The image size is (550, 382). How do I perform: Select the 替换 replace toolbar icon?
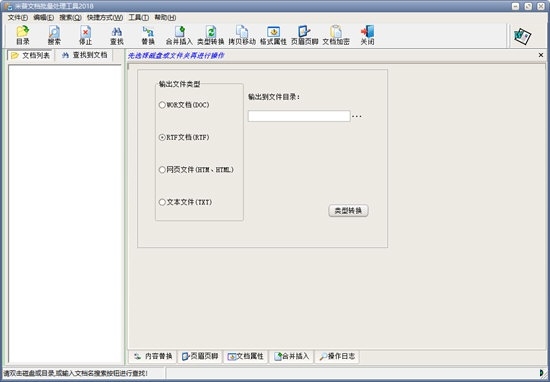(x=148, y=35)
